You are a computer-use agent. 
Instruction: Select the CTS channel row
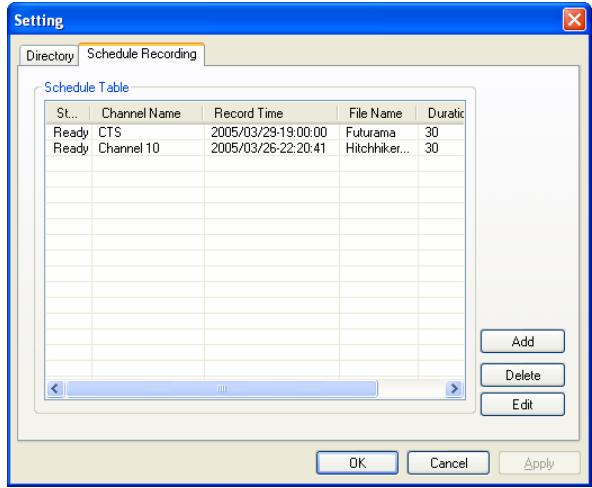tap(255, 132)
